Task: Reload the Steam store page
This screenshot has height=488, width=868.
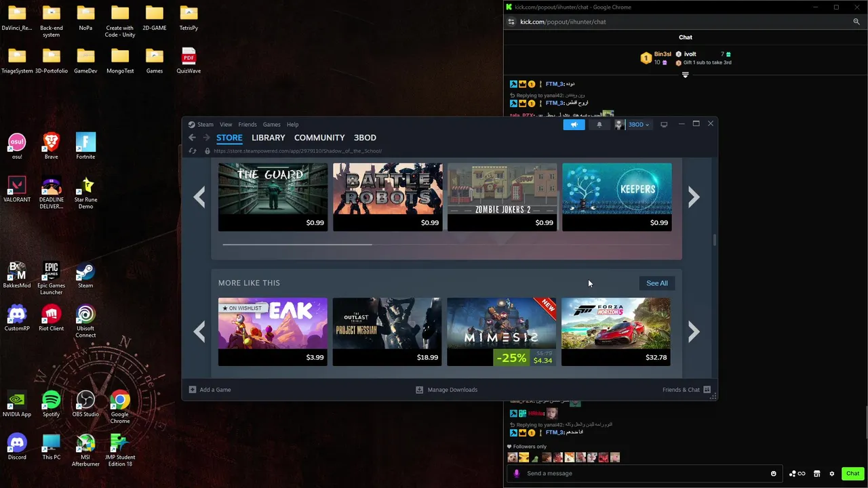Action: (193, 150)
